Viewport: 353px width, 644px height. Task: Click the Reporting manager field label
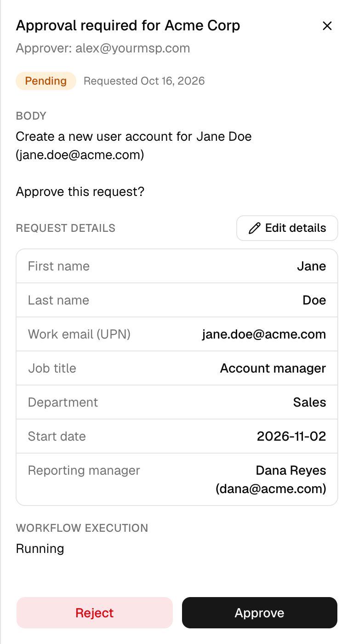(x=84, y=471)
